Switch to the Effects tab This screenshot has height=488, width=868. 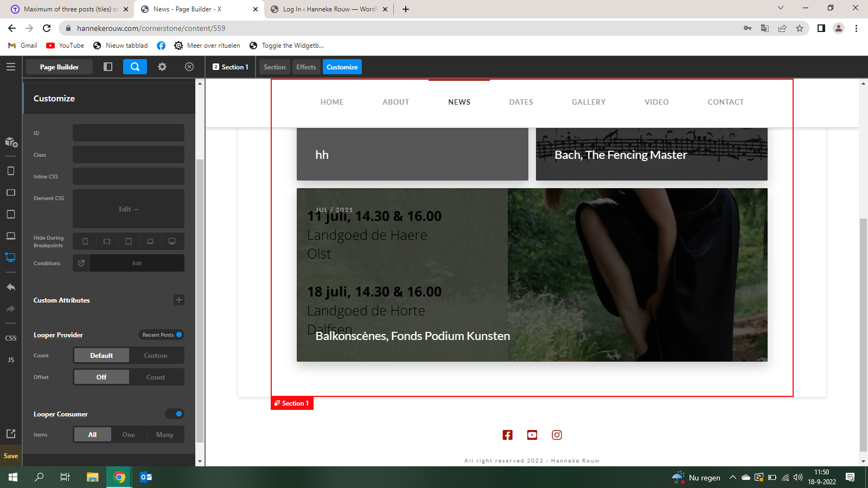[x=306, y=67]
